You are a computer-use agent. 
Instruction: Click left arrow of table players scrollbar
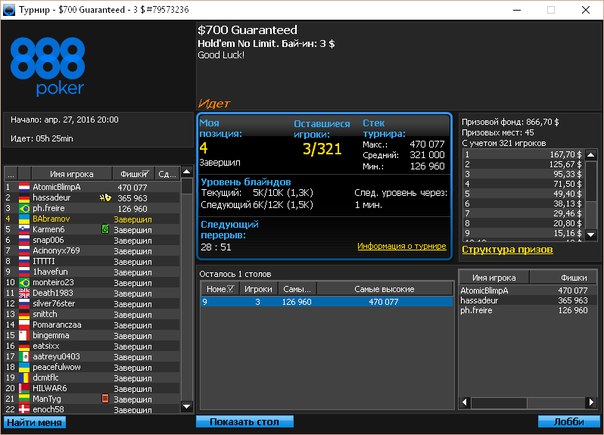465,402
